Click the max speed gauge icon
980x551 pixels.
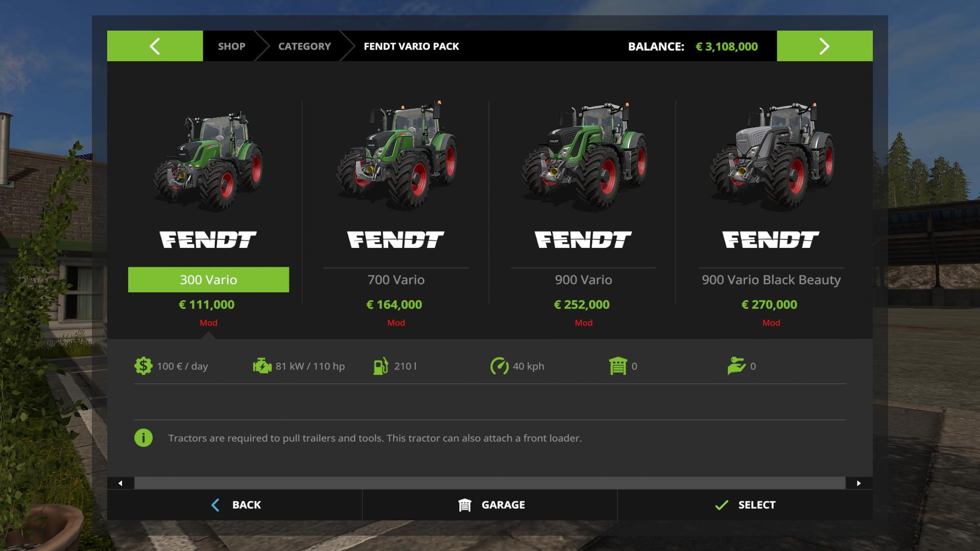tap(499, 366)
